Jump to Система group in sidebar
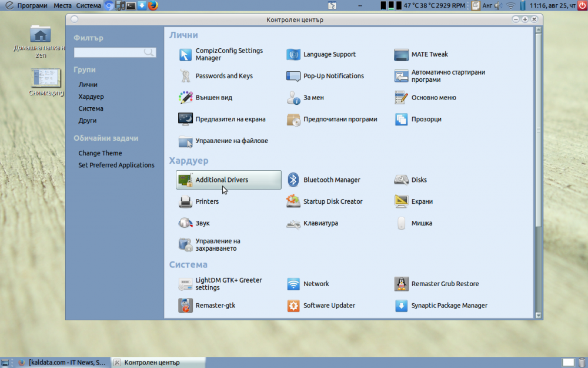This screenshot has width=588, height=368. (91, 108)
